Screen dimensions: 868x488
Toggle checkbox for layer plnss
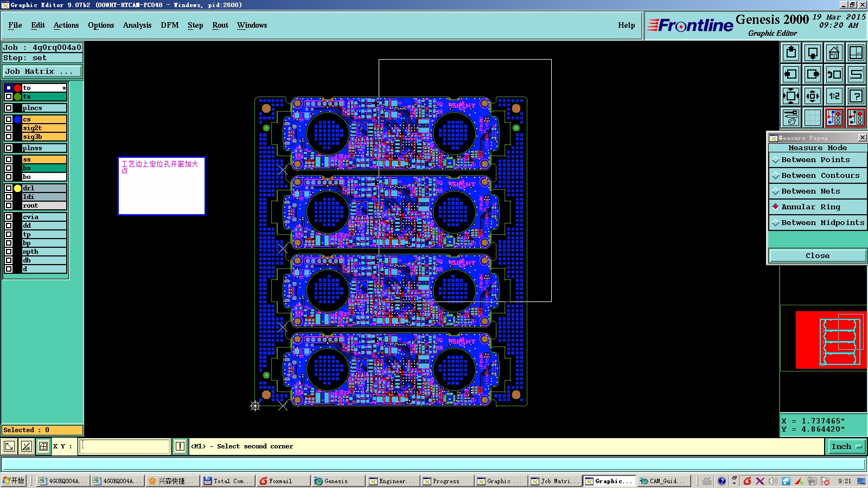[x=9, y=148]
